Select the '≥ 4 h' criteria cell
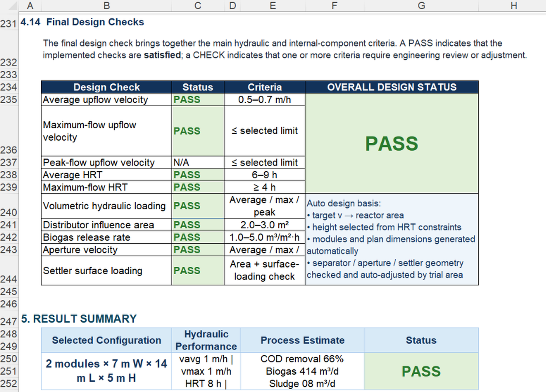This screenshot has width=546, height=392. point(265,187)
